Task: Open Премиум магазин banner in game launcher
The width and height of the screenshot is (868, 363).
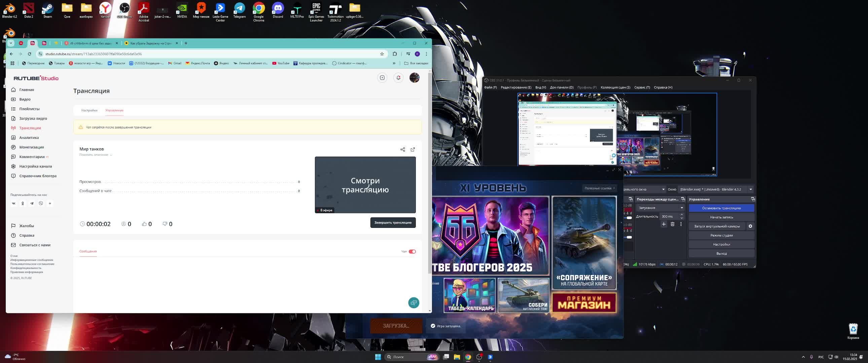Action: click(x=584, y=302)
